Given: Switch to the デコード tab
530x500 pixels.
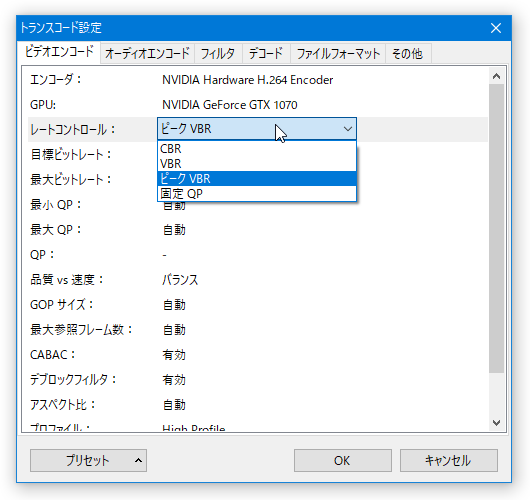Looking at the screenshot, I should coord(266,54).
